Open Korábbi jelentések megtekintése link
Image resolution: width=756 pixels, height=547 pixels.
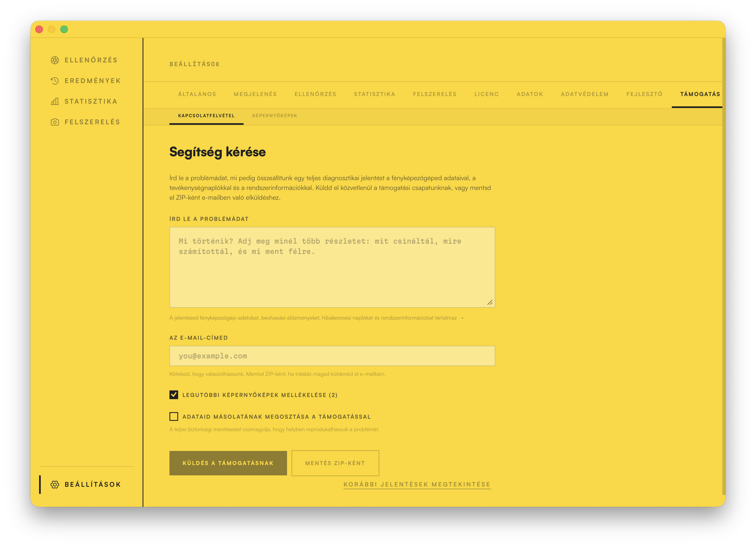click(x=417, y=484)
